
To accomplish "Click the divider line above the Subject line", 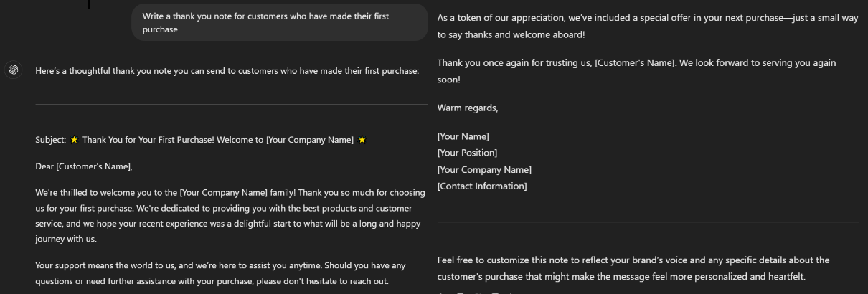I will [232, 104].
